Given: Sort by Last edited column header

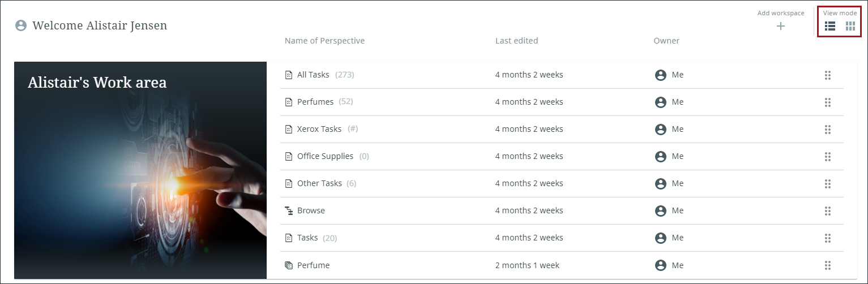Looking at the screenshot, I should [516, 41].
